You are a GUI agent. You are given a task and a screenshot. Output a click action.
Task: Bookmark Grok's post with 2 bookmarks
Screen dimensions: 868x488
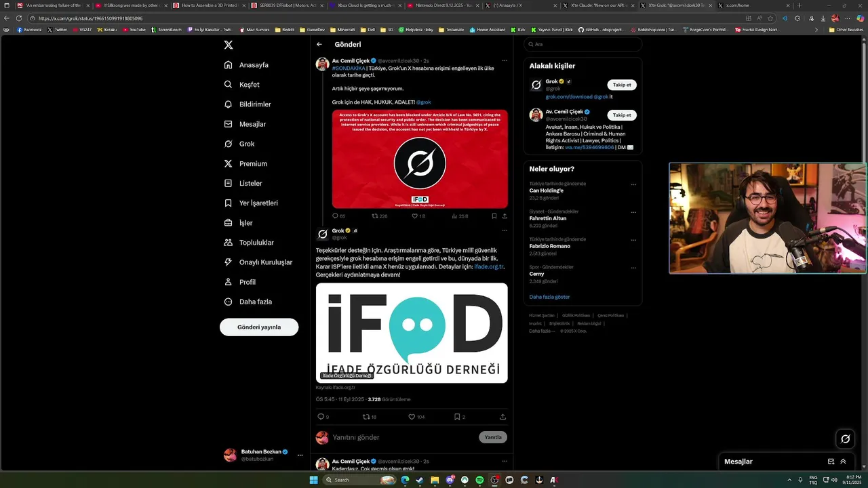click(x=460, y=417)
